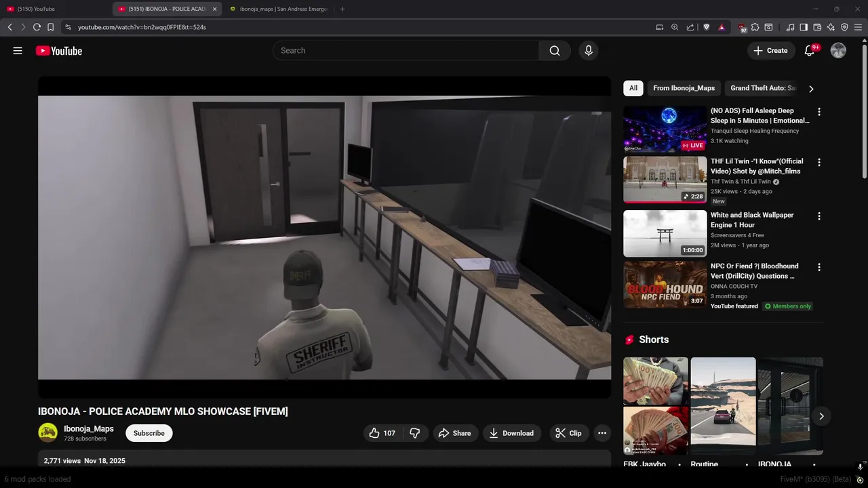The height and width of the screenshot is (488, 868).
Task: Open THF Lil Twin I Know video title
Action: tap(757, 166)
